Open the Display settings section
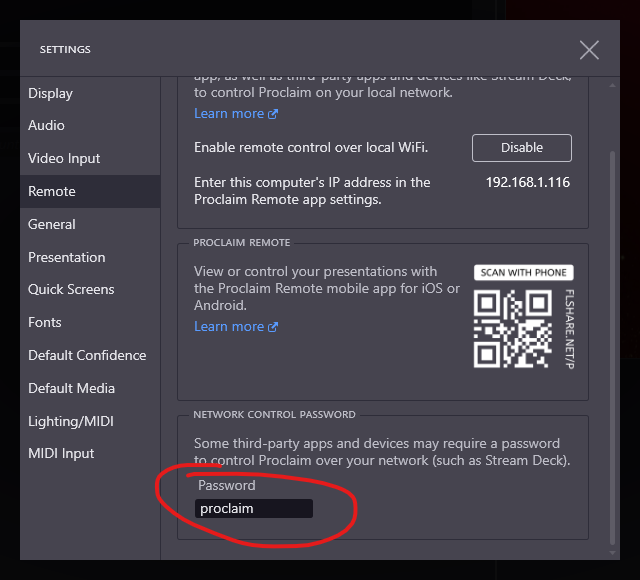 pos(50,93)
